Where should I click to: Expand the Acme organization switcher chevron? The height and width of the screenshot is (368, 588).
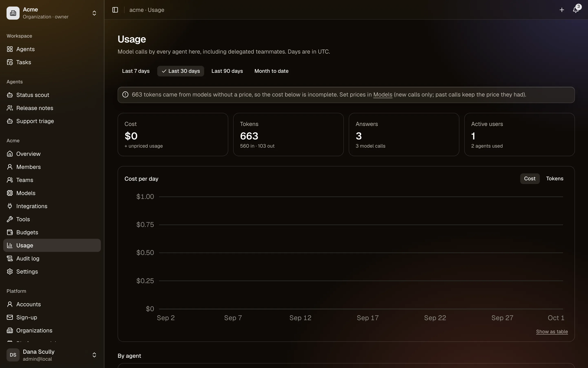(x=94, y=13)
